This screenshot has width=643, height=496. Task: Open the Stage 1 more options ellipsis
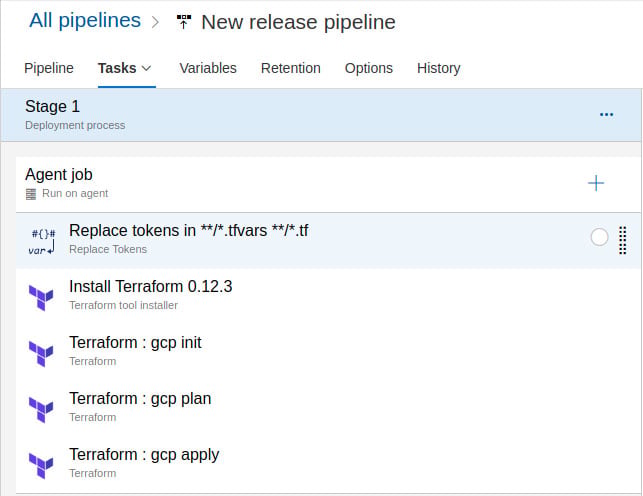pyautogui.click(x=607, y=114)
